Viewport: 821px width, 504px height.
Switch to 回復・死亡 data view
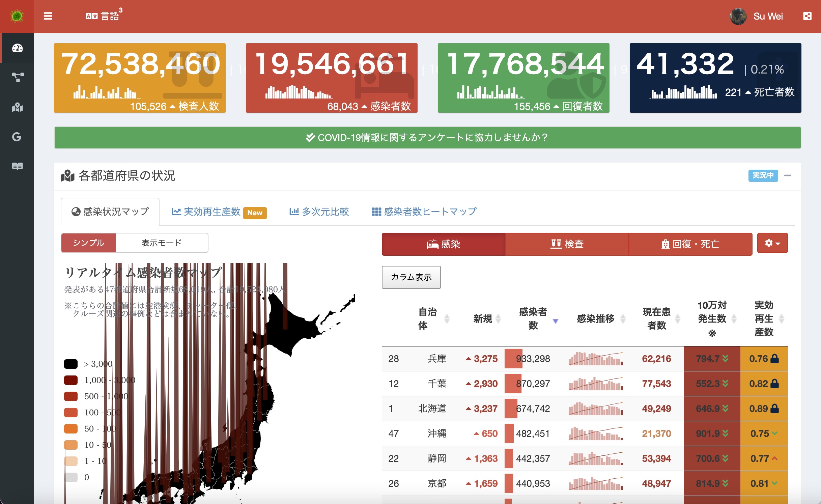click(x=690, y=244)
